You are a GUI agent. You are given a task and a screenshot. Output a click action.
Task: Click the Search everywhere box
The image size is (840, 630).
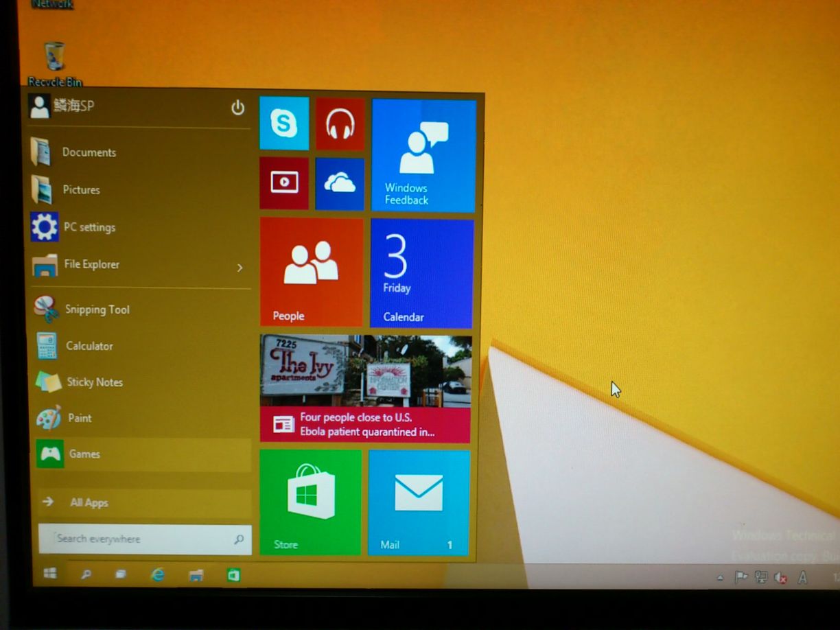[145, 539]
